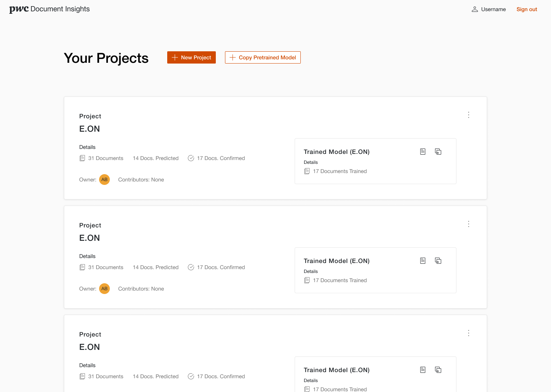Click the 17 Documents Trained text in the first card
The width and height of the screenshot is (551, 392).
coord(340,171)
